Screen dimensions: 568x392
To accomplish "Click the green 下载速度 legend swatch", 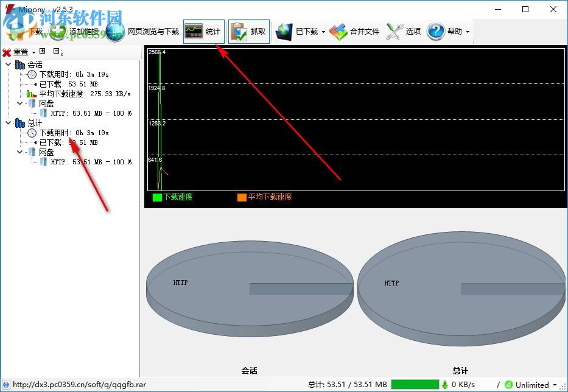I will [157, 197].
